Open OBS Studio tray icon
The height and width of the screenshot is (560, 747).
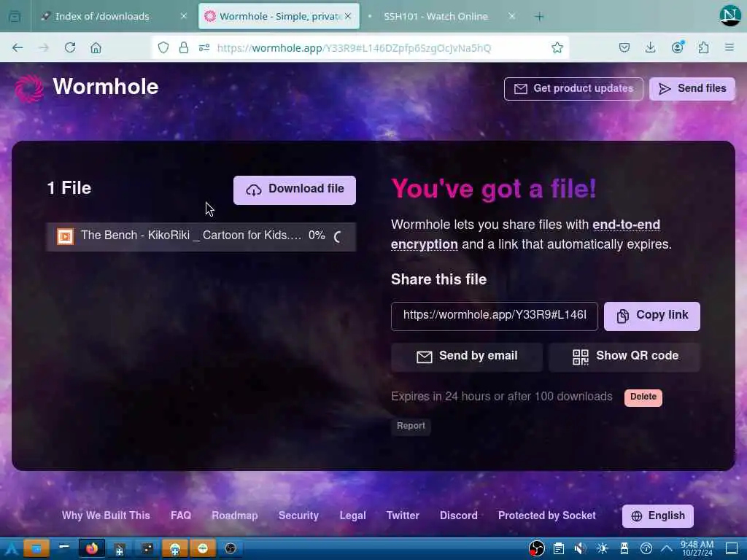[x=536, y=548]
